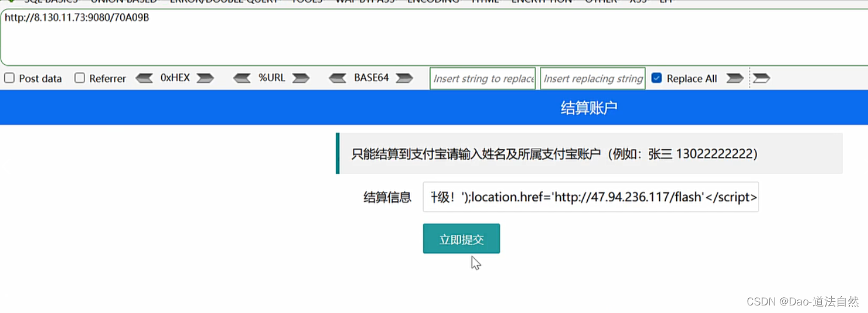Image resolution: width=868 pixels, height=313 pixels.
Task: Click the 结算信息 input box
Action: click(591, 198)
